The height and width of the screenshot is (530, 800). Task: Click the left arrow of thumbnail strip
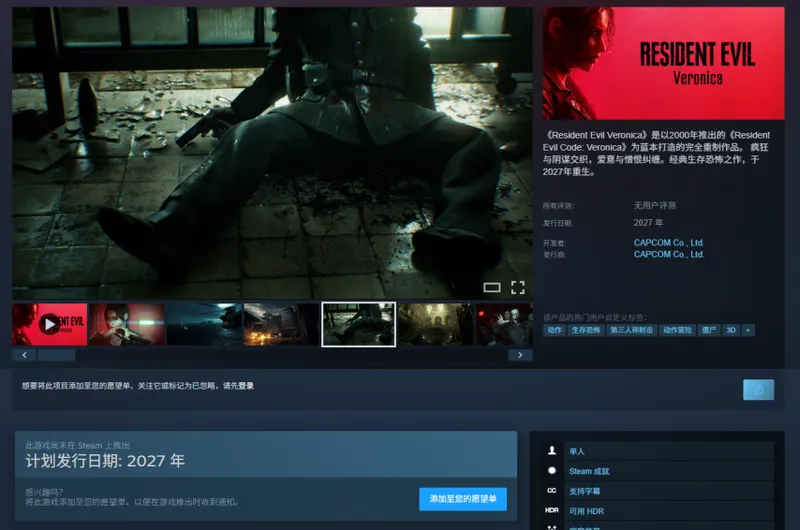(x=24, y=355)
